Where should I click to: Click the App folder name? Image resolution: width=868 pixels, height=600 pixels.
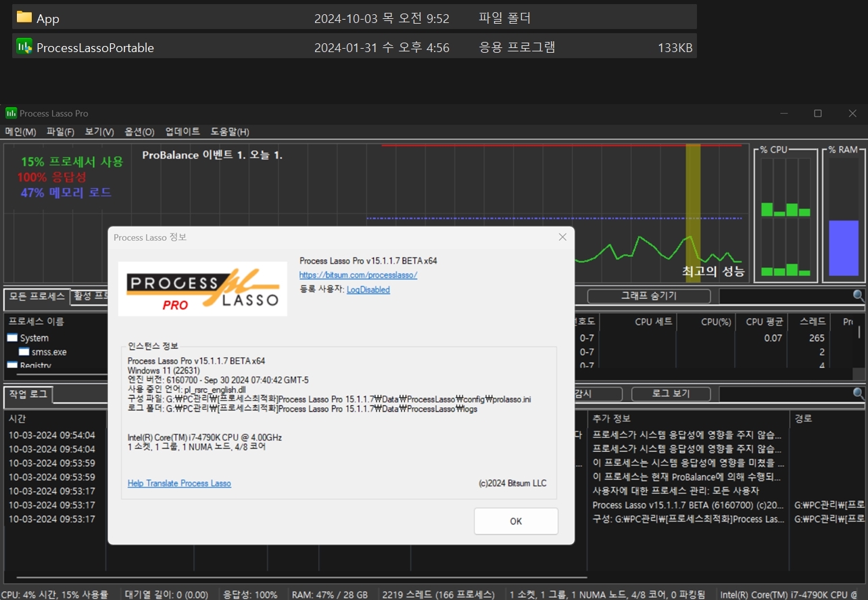click(x=48, y=18)
